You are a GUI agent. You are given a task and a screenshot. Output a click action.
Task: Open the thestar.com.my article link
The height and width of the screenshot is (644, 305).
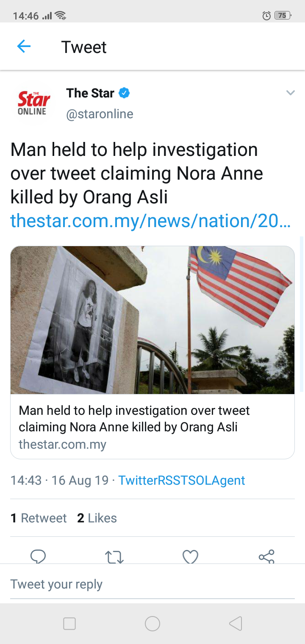[150, 221]
